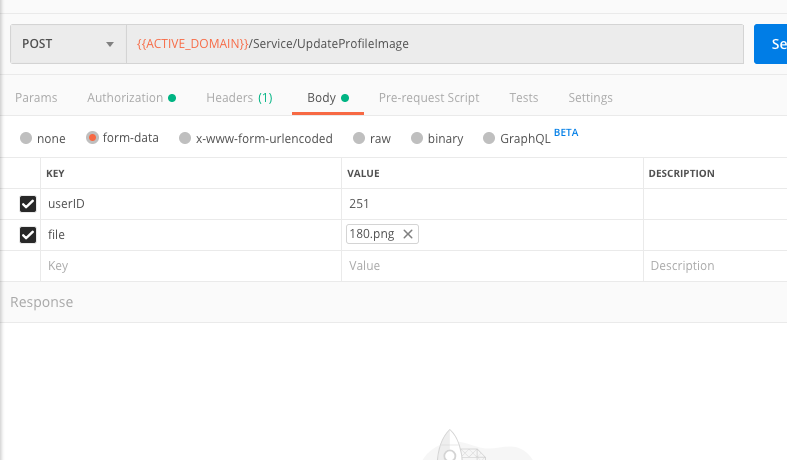Open the Headers (1) tab
The width and height of the screenshot is (787, 460).
(239, 97)
